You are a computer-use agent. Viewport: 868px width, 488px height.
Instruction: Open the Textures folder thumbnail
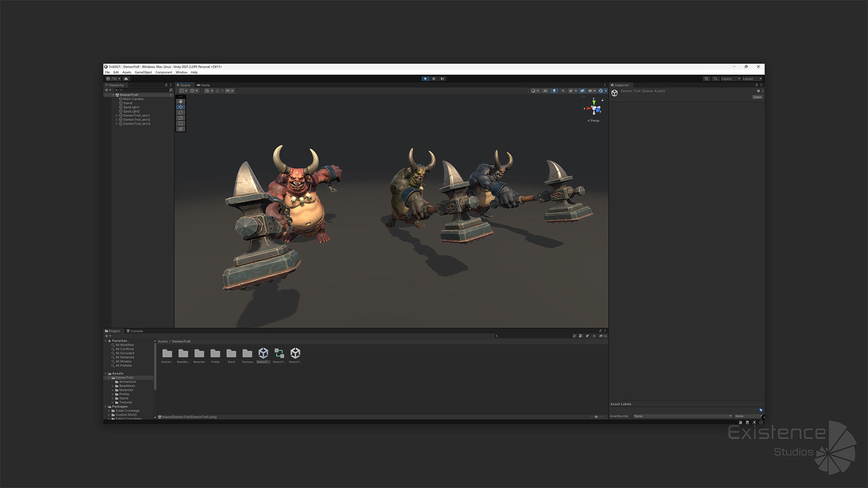[x=247, y=355]
